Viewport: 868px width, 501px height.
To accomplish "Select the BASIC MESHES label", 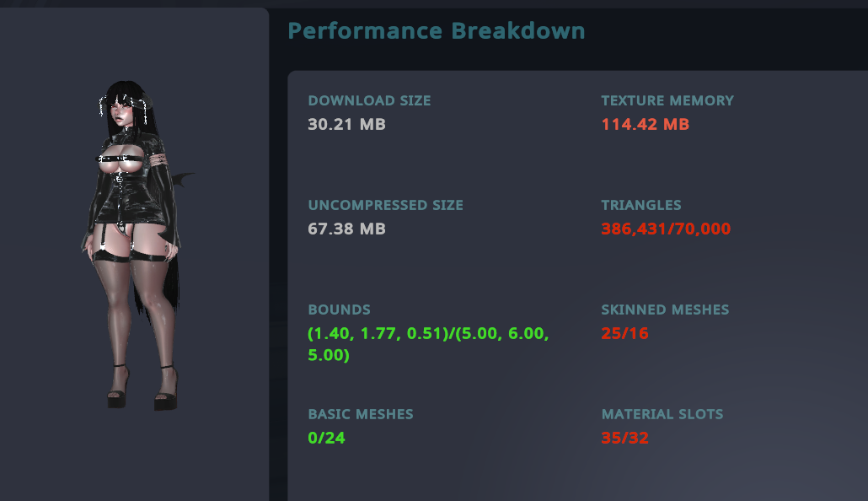I will 360,414.
